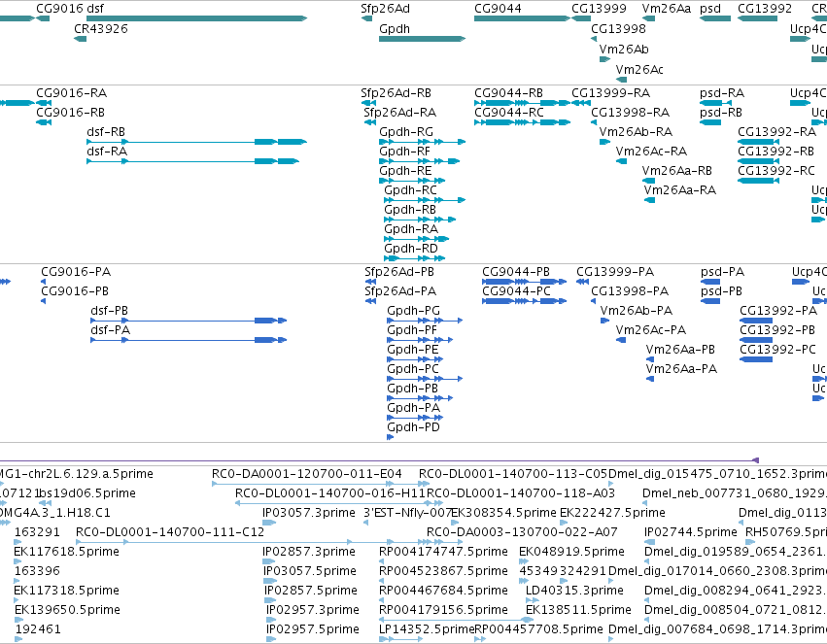Viewport: 827px width, 644px height.
Task: Click the dsf-PA protein label
Action: pyautogui.click(x=110, y=330)
